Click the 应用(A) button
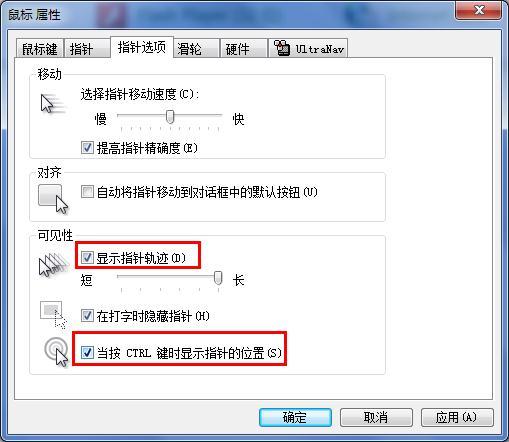 (457, 417)
